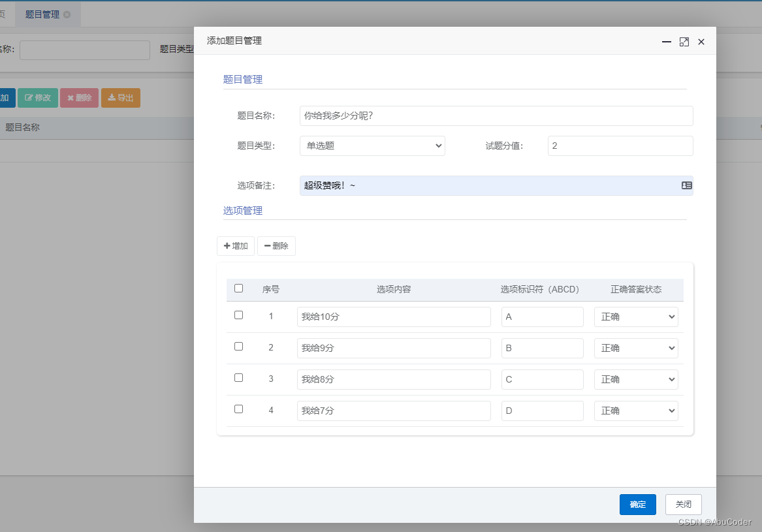Click the 正确答案状态 column header
The image size is (762, 532).
pos(635,290)
